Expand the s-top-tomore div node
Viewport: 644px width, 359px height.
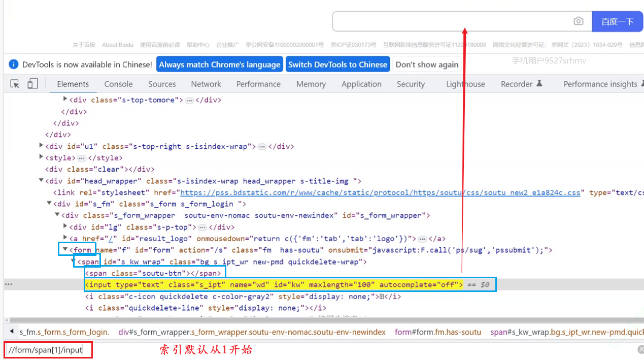coord(65,100)
